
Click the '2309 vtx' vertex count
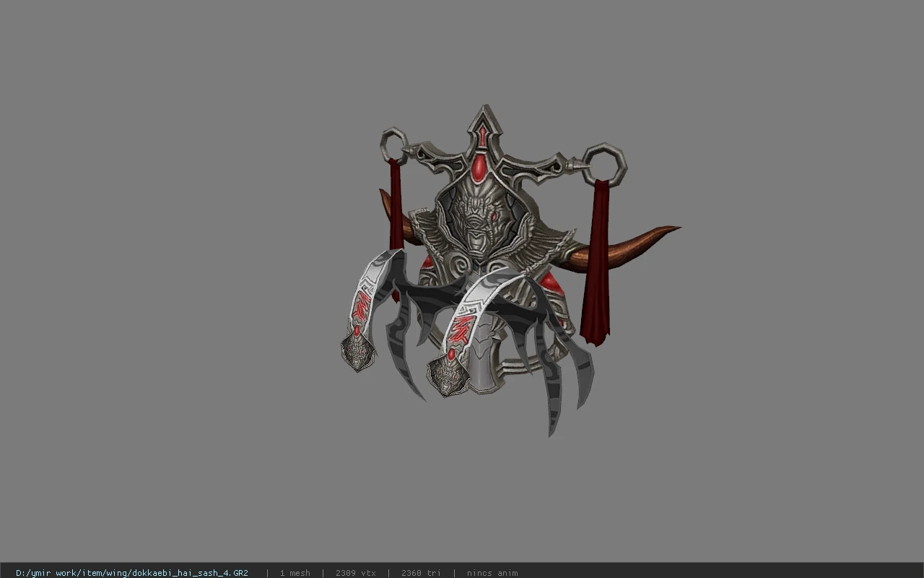click(x=356, y=573)
